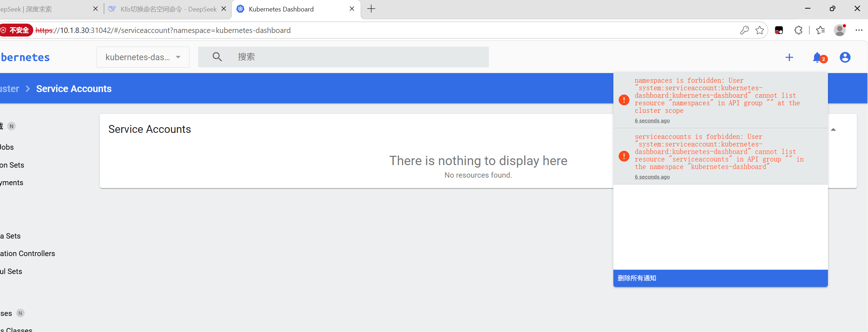This screenshot has height=332, width=868.
Task: Click the breadcrumb chevron separator
Action: tap(28, 89)
